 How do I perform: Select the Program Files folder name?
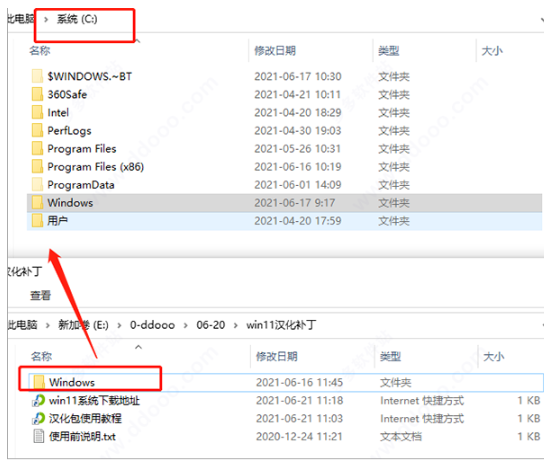82,149
